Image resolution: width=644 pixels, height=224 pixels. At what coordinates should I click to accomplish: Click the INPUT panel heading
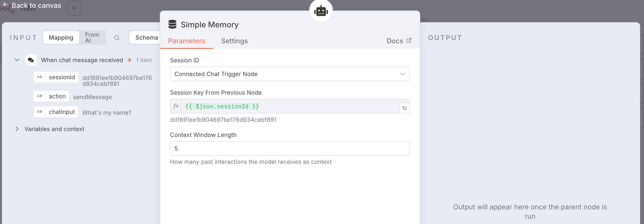click(x=23, y=38)
